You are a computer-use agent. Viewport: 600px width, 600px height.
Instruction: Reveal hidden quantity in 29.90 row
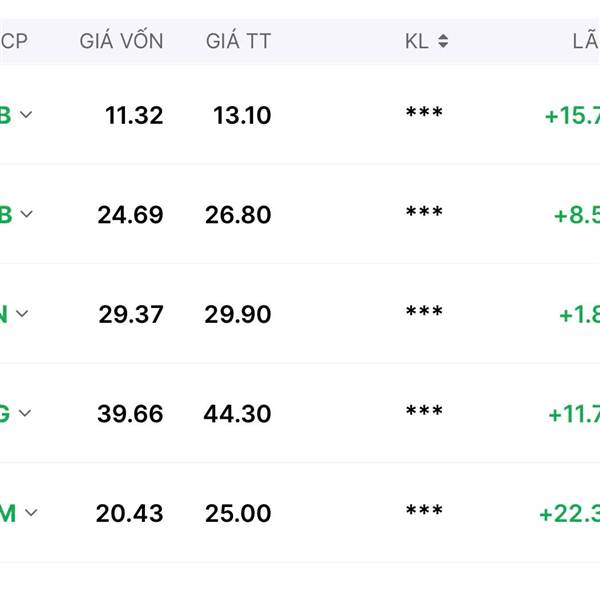click(x=424, y=311)
